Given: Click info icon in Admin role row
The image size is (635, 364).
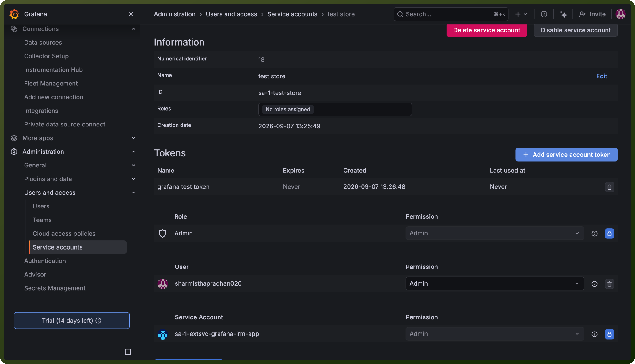Looking at the screenshot, I should [595, 234].
